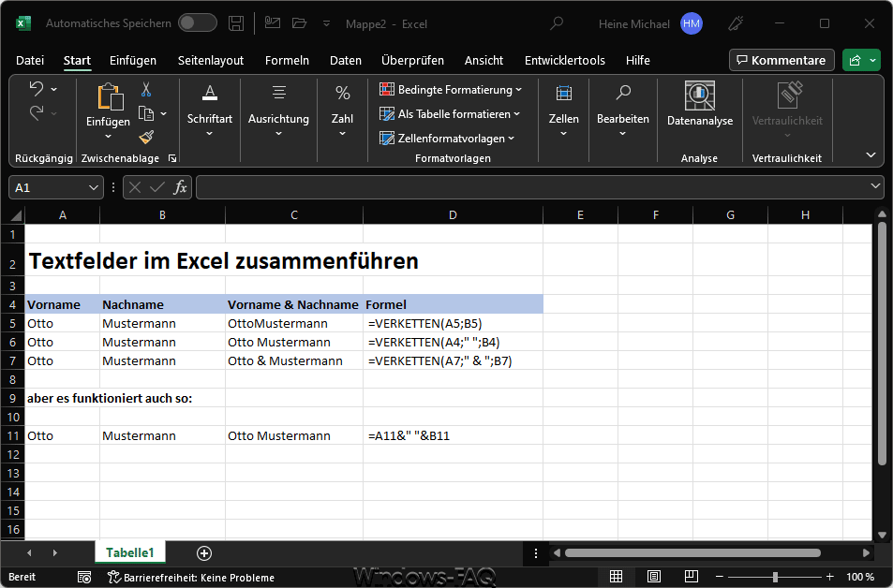Viewport: 893px width, 588px height.
Task: Select the Überprüfen ribbon tab
Action: tap(412, 60)
